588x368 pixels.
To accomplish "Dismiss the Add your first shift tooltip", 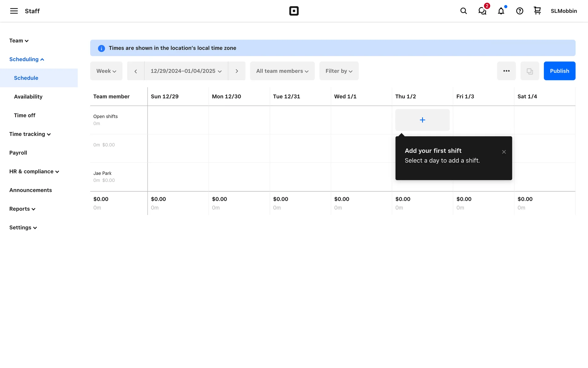I will [x=504, y=152].
